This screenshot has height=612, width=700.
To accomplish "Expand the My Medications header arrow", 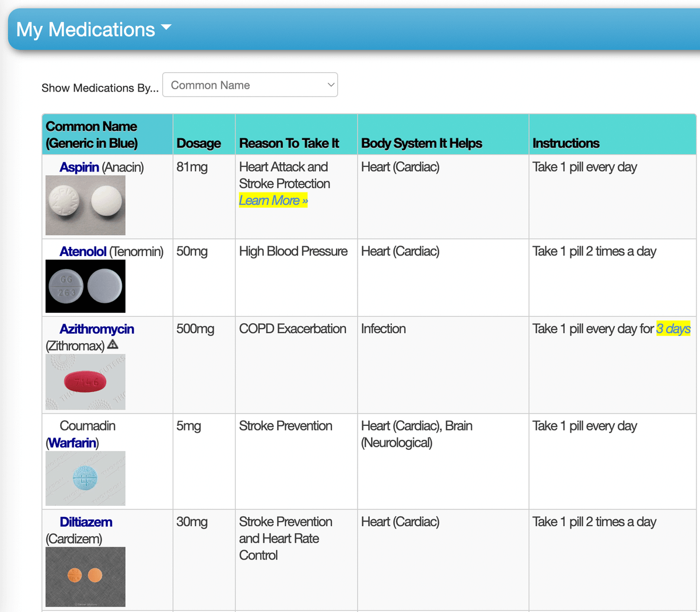I will tap(166, 27).
